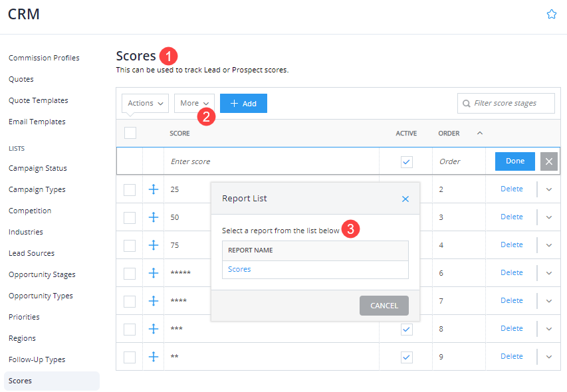Click the Done button

coord(514,161)
